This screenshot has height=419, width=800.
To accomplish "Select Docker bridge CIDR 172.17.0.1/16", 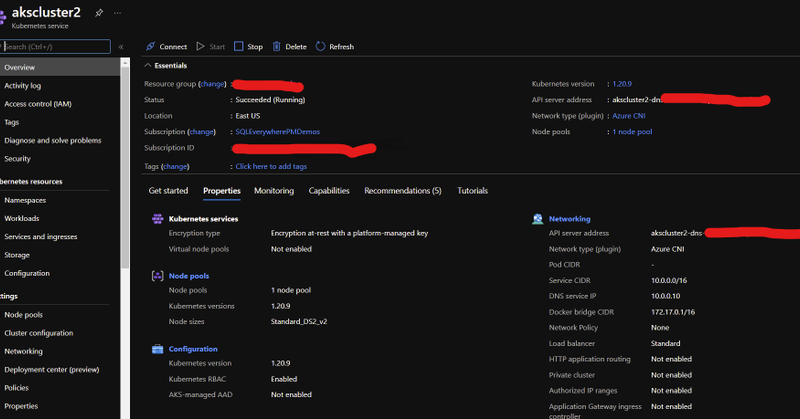I will tap(673, 312).
